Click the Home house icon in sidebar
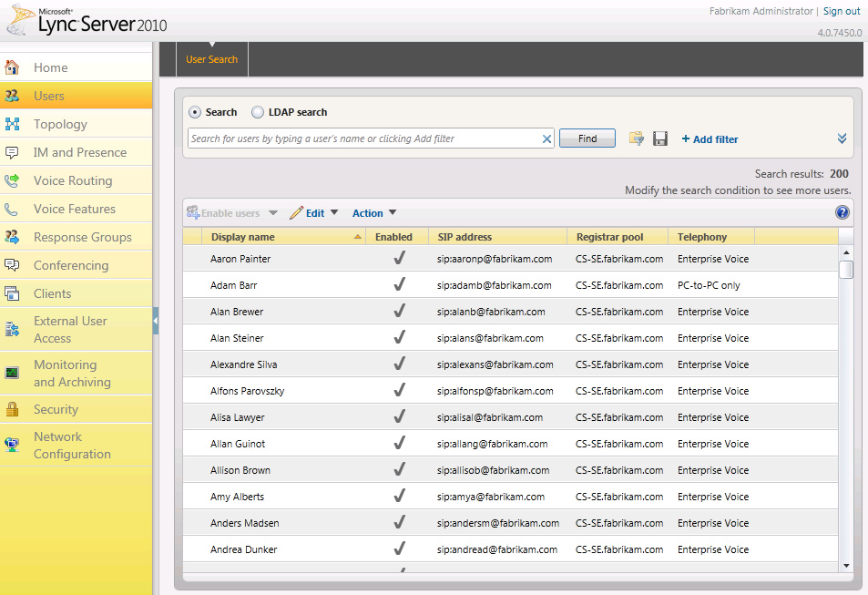Screen dimensions: 868x595 click(x=12, y=67)
